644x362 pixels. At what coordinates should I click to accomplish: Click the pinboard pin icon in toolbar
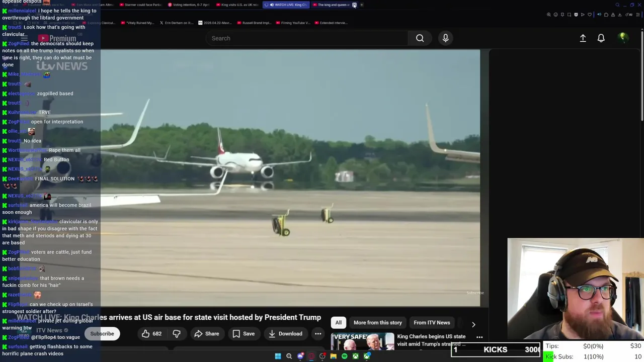(x=562, y=15)
